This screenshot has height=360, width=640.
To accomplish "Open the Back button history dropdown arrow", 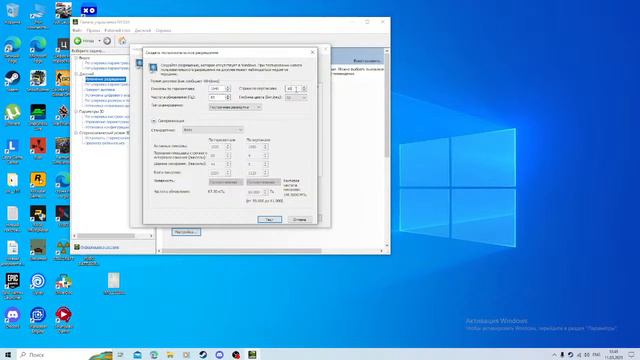I will pos(99,41).
